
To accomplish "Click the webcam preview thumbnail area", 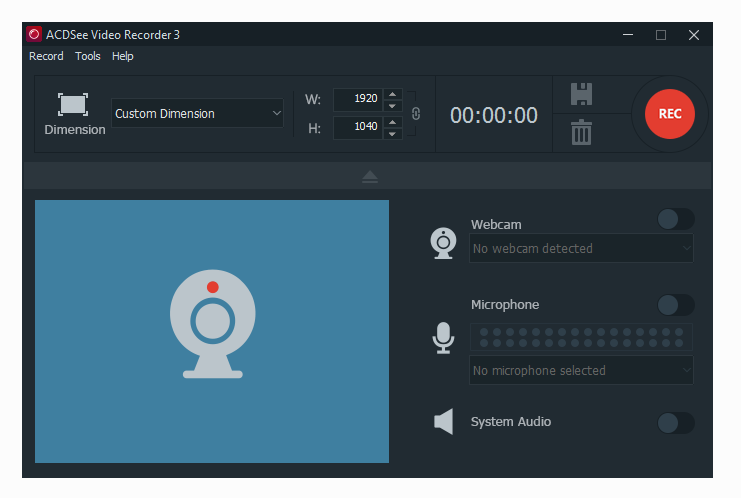I will [x=212, y=331].
